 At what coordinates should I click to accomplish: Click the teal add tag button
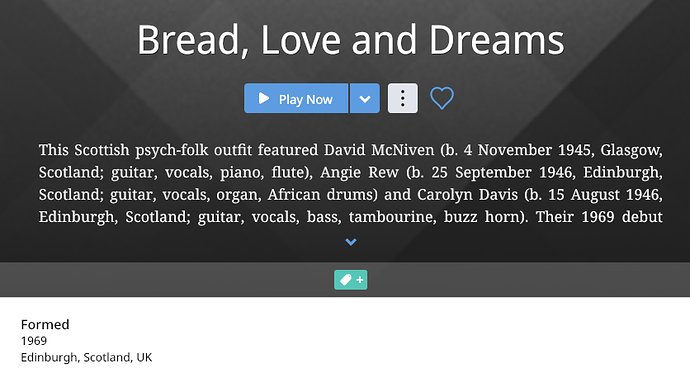click(x=351, y=280)
